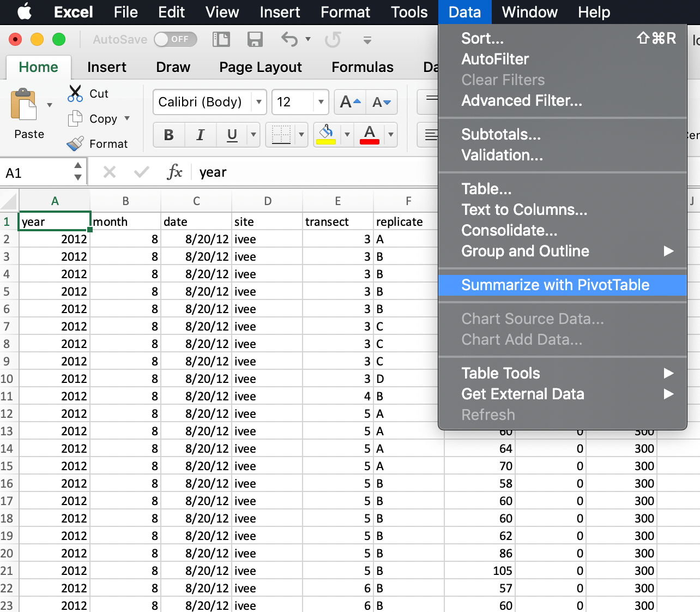Click the green checkmark in the formula bar
The image size is (700, 612).
click(x=141, y=172)
